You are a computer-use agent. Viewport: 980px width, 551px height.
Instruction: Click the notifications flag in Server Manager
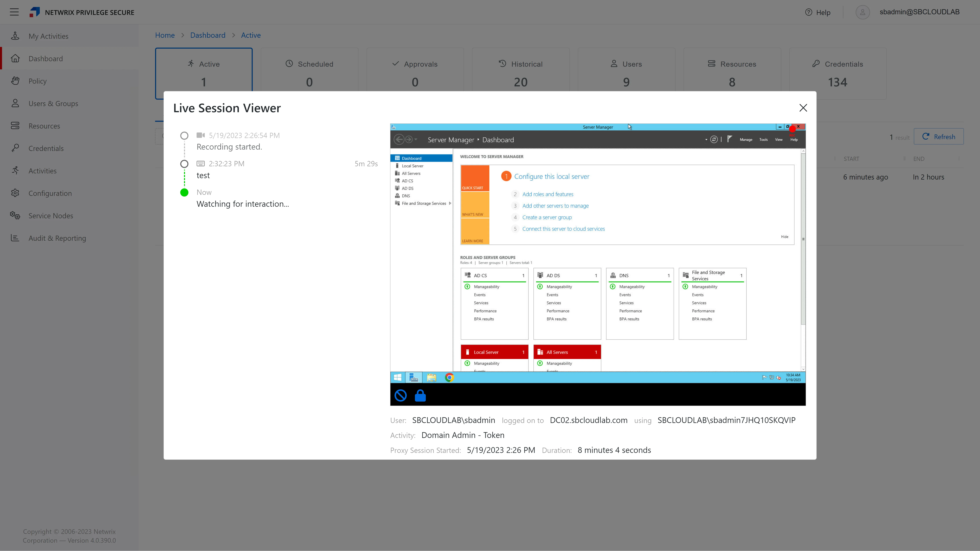tap(729, 139)
